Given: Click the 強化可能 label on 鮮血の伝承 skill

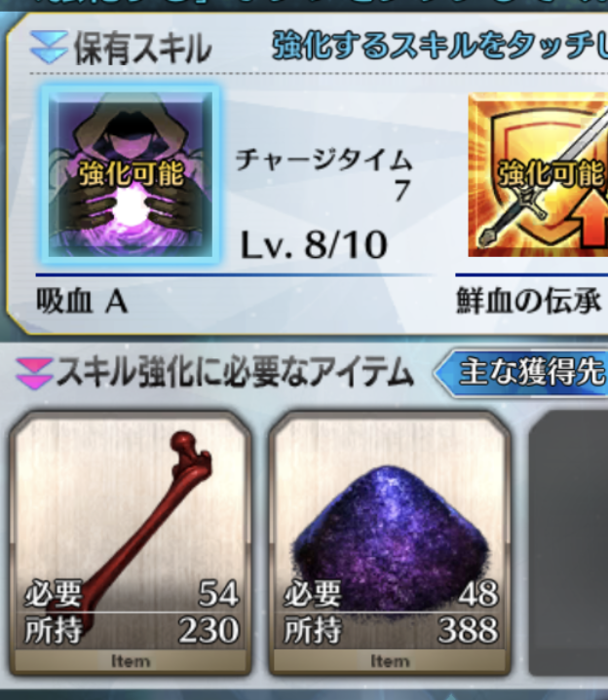Looking at the screenshot, I should coord(551,174).
